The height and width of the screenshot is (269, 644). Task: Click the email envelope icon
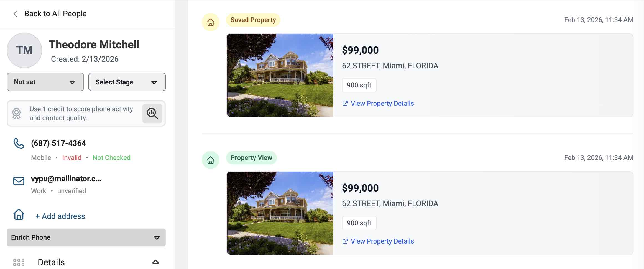(19, 181)
